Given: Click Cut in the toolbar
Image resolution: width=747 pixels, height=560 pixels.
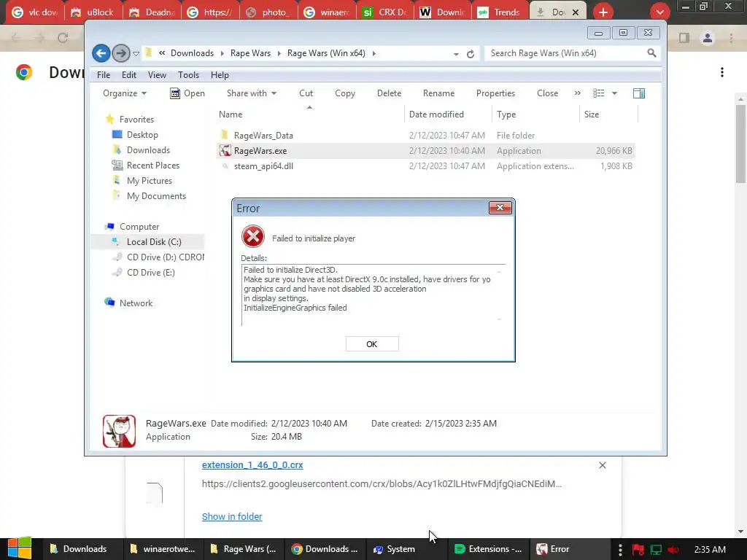Looking at the screenshot, I should pos(306,93).
